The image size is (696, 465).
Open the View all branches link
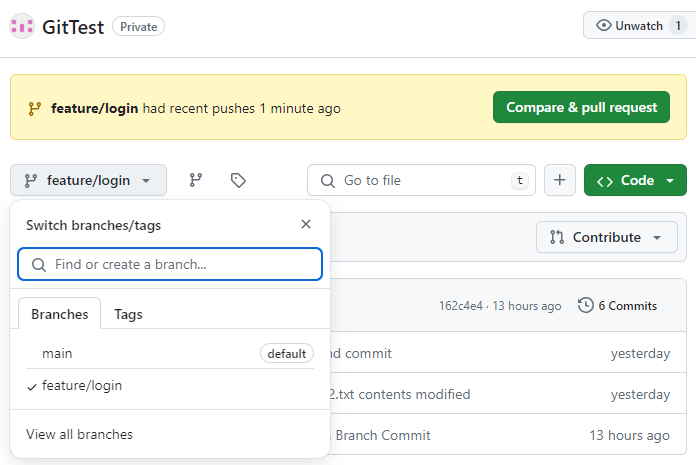(79, 434)
